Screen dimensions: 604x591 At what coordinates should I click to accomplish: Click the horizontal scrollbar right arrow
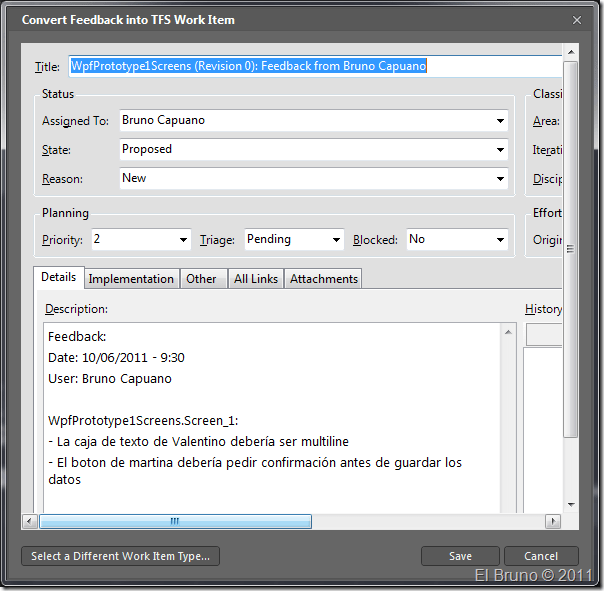point(552,522)
